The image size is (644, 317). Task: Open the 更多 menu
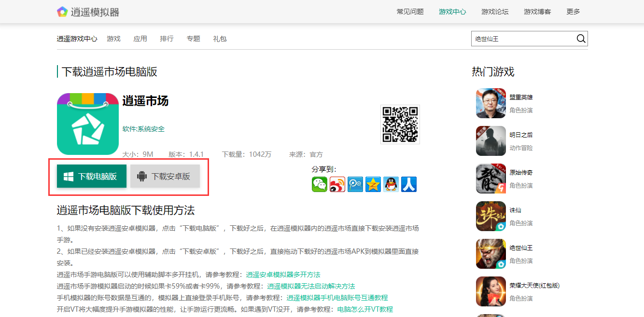573,12
